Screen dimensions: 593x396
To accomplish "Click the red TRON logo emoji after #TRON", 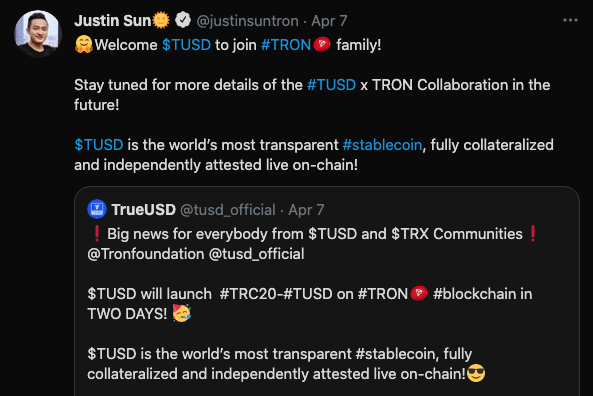I will tap(322, 44).
